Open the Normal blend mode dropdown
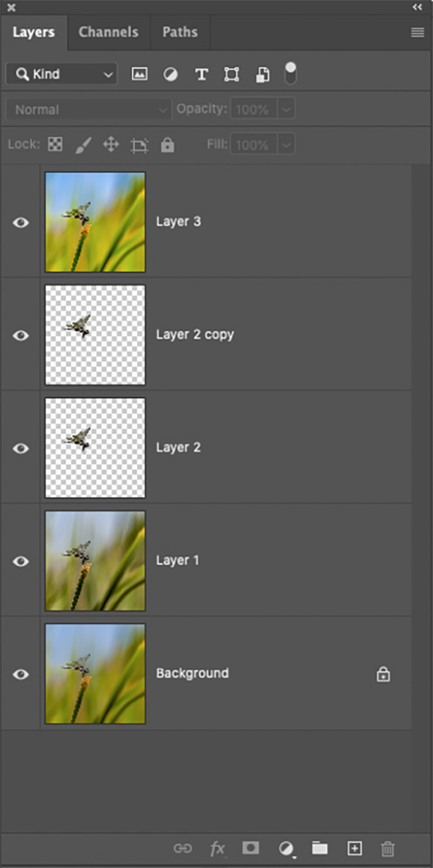 pyautogui.click(x=89, y=109)
